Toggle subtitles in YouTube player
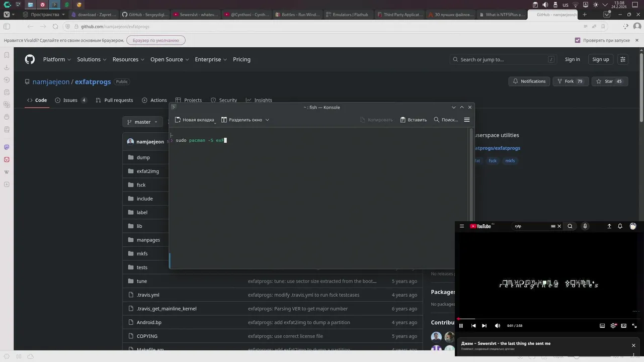 [602, 326]
